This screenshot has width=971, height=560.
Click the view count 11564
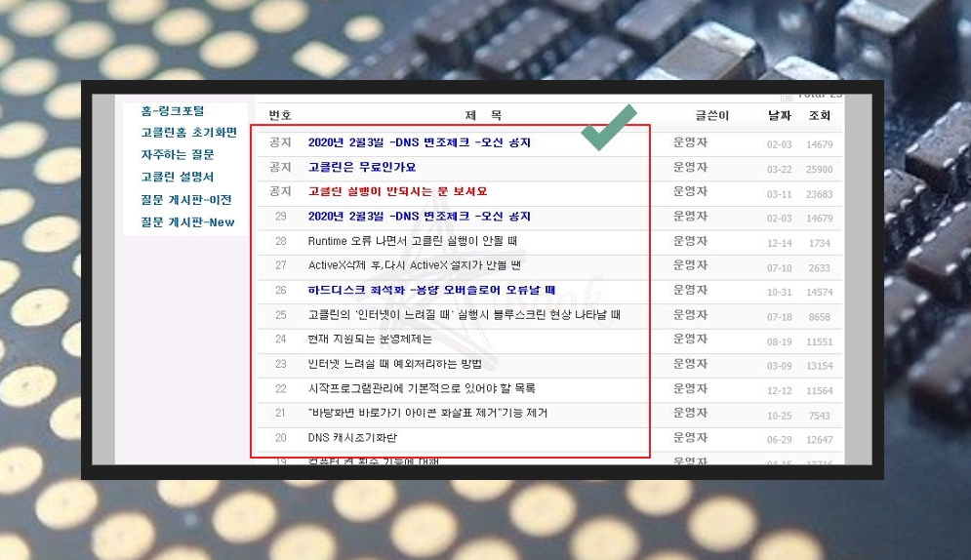820,391
